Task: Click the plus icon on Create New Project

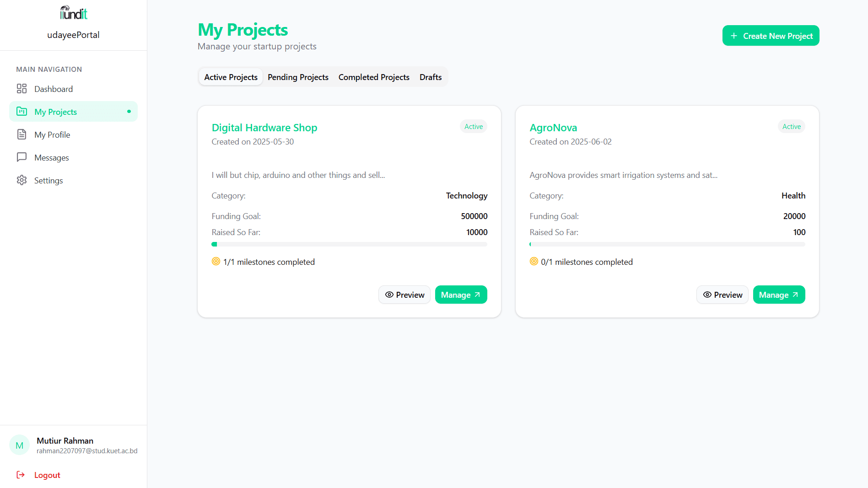Action: click(734, 36)
